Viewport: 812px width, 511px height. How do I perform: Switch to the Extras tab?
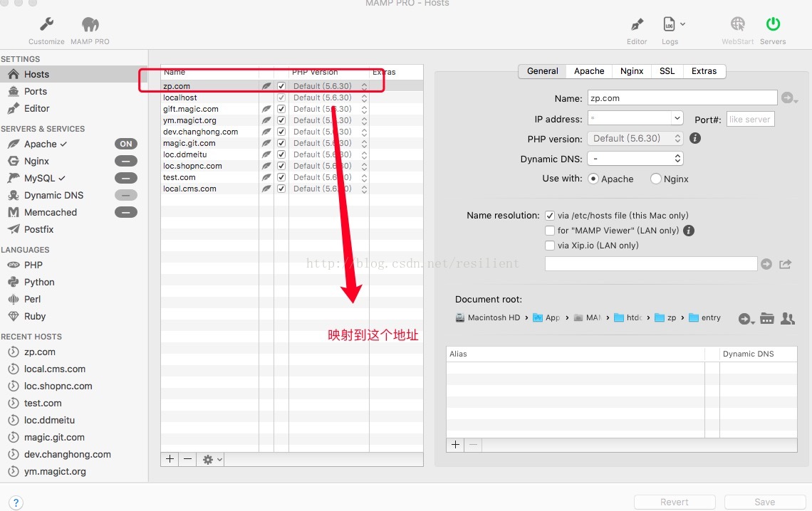704,71
